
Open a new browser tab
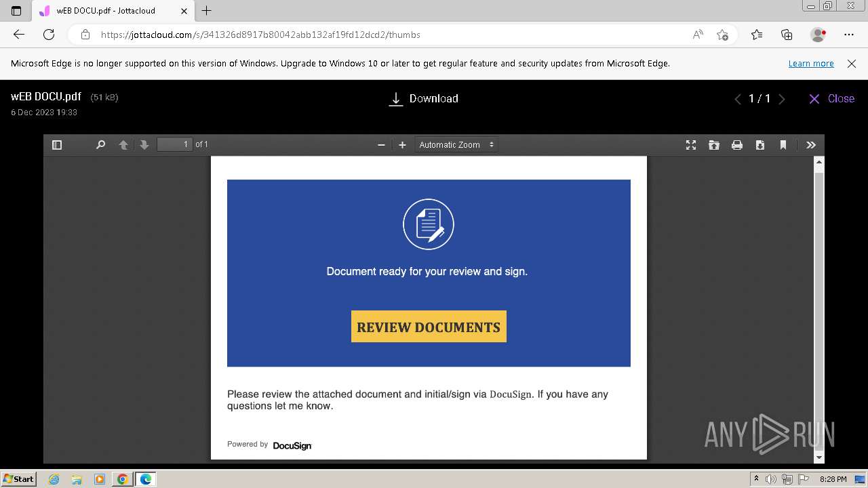207,10
